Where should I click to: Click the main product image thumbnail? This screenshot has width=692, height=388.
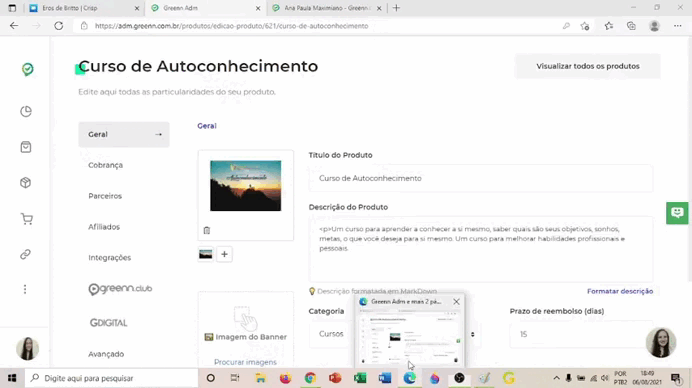(x=245, y=186)
